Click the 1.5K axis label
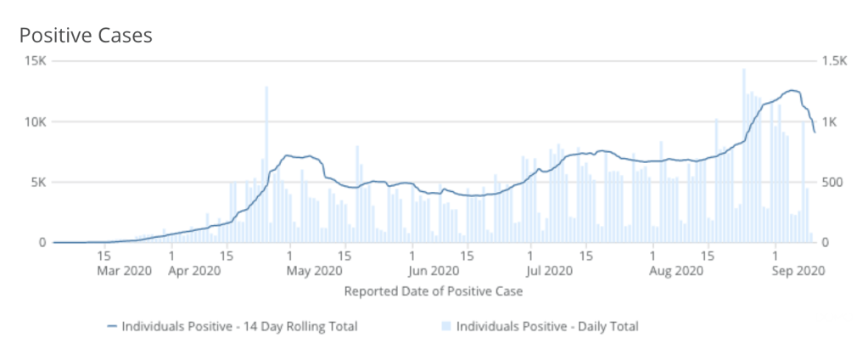This screenshot has height=355, width=868. point(834,61)
